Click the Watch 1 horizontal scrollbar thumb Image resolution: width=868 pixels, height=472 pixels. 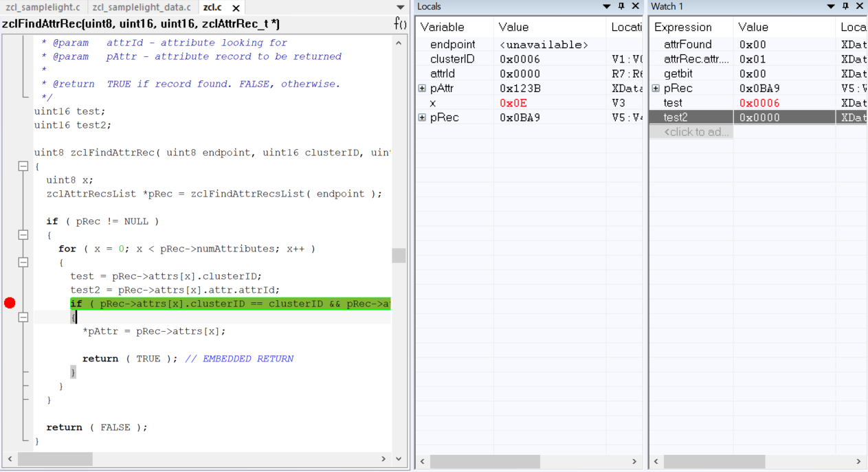714,462
